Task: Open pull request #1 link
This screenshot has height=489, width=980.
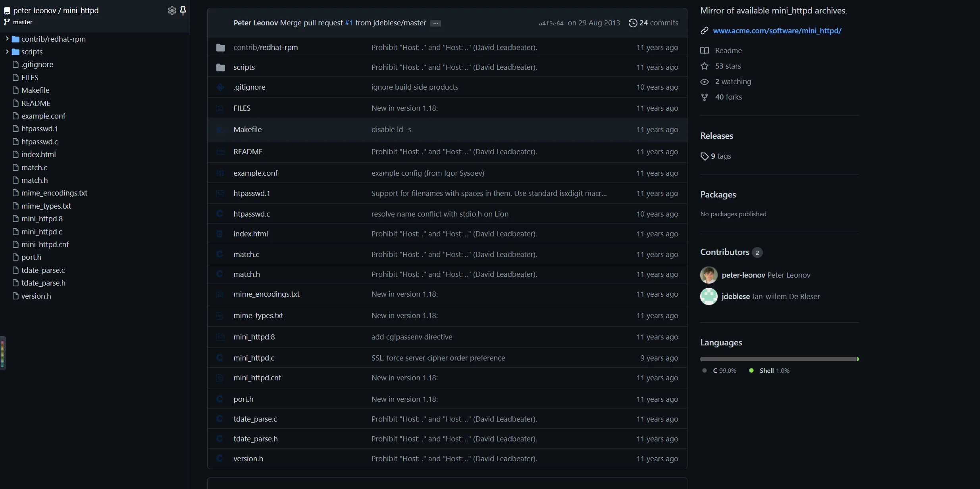Action: (x=349, y=23)
